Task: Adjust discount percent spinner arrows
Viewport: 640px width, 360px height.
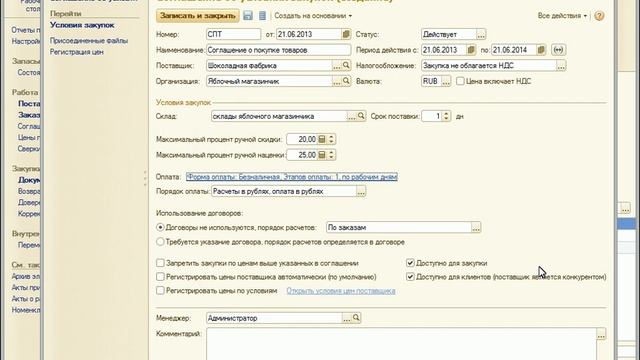Action: pos(331,140)
